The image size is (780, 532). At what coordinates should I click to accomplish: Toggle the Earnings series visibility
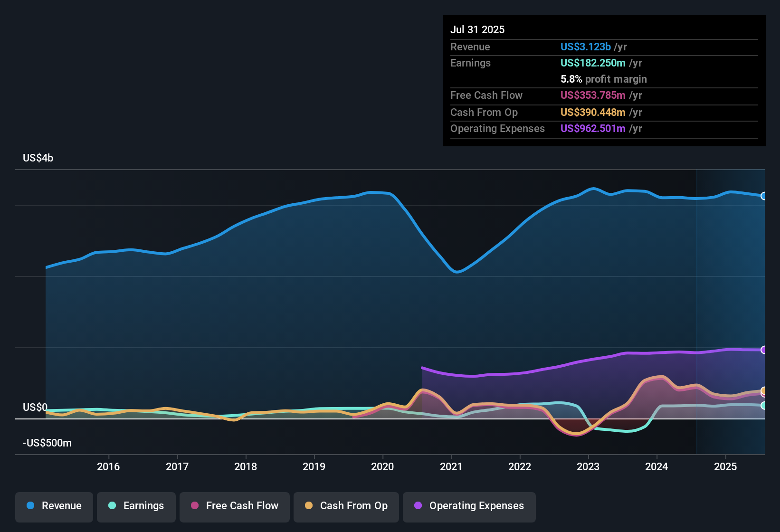136,506
